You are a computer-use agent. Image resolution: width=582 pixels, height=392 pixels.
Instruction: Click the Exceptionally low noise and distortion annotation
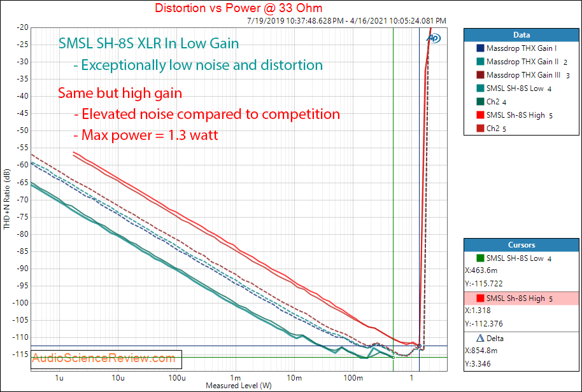pyautogui.click(x=198, y=66)
